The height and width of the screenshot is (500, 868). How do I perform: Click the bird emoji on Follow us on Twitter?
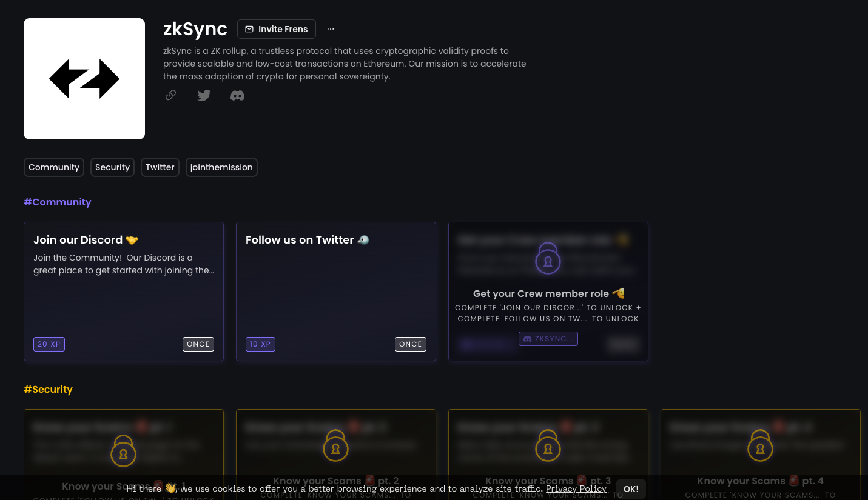pos(363,240)
